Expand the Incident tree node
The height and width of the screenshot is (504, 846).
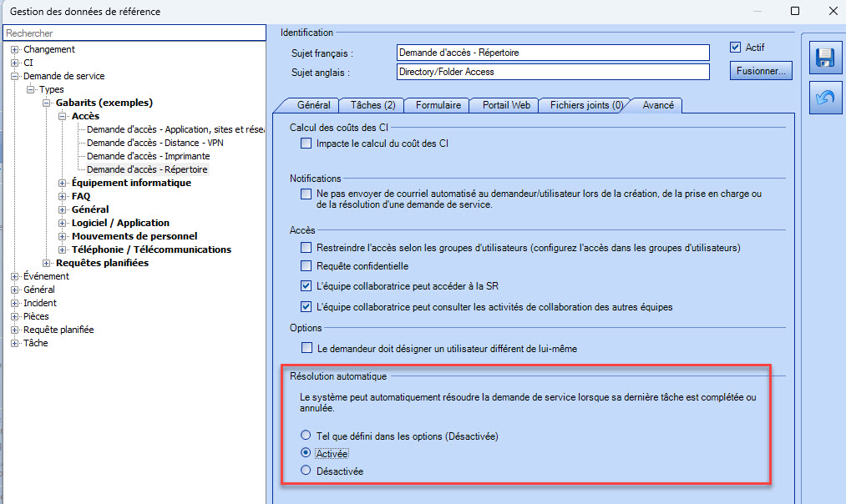(14, 303)
